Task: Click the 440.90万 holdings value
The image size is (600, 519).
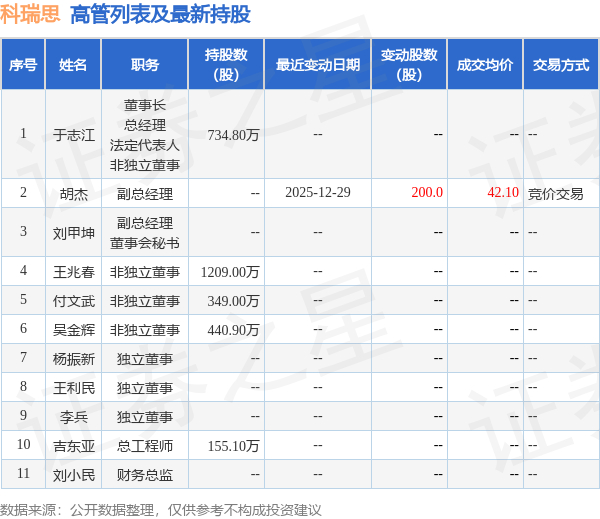Action: point(233,330)
